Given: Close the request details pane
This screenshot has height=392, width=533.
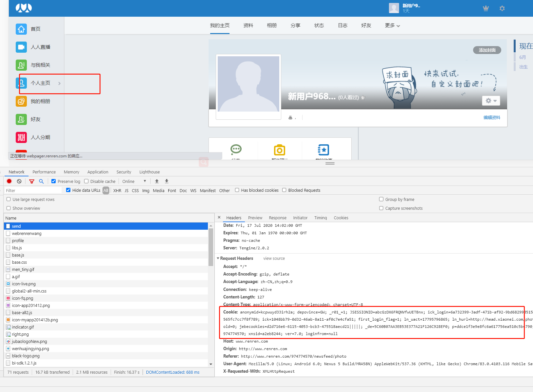Looking at the screenshot, I should click(x=219, y=218).
